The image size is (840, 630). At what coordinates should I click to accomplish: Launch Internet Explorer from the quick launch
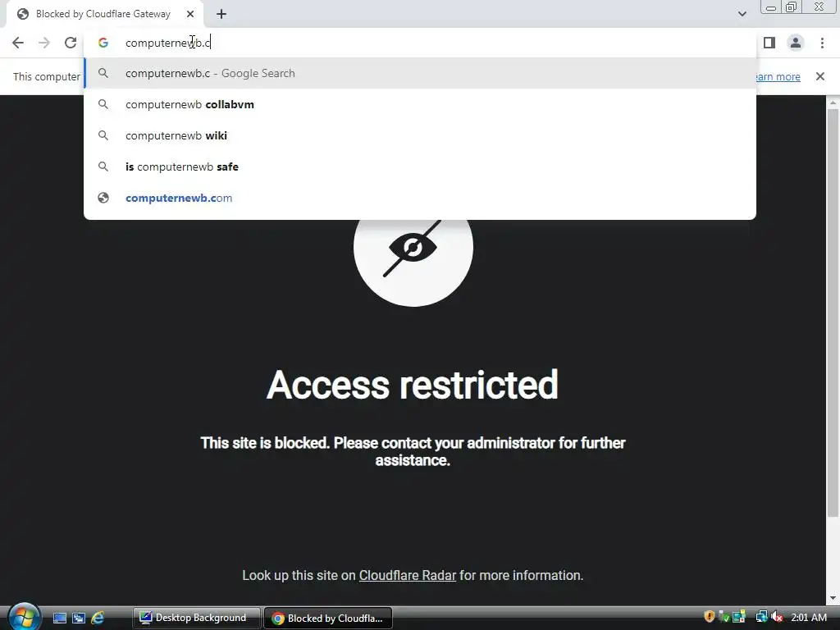pos(98,618)
